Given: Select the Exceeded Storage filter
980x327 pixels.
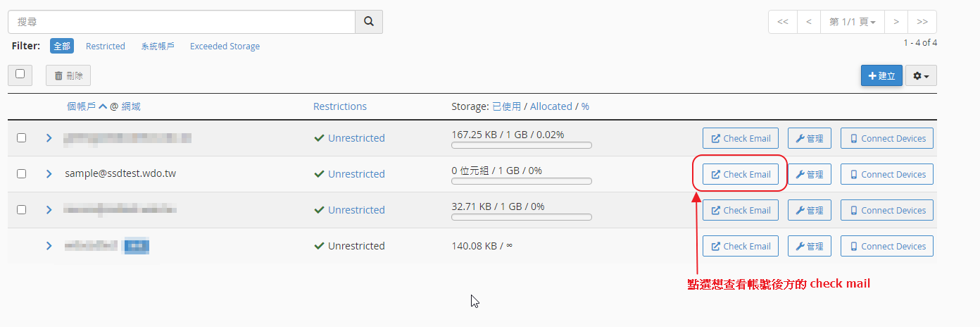Looking at the screenshot, I should (x=225, y=47).
